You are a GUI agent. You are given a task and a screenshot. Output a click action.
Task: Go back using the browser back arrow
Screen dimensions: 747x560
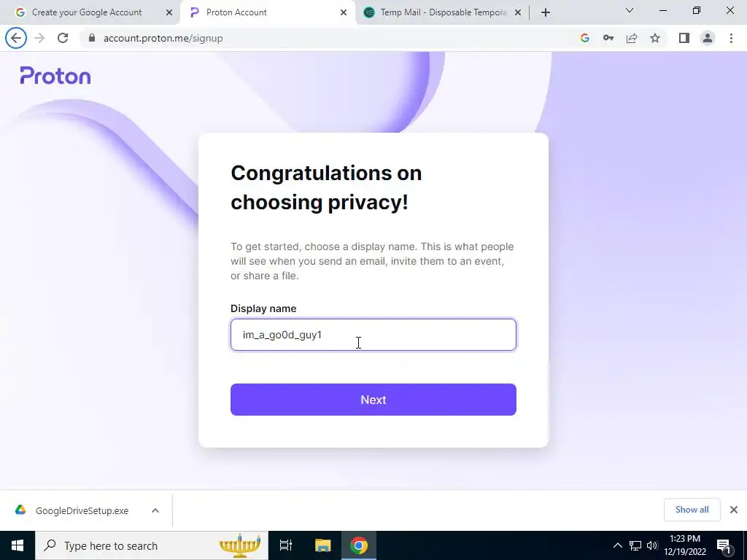[16, 38]
